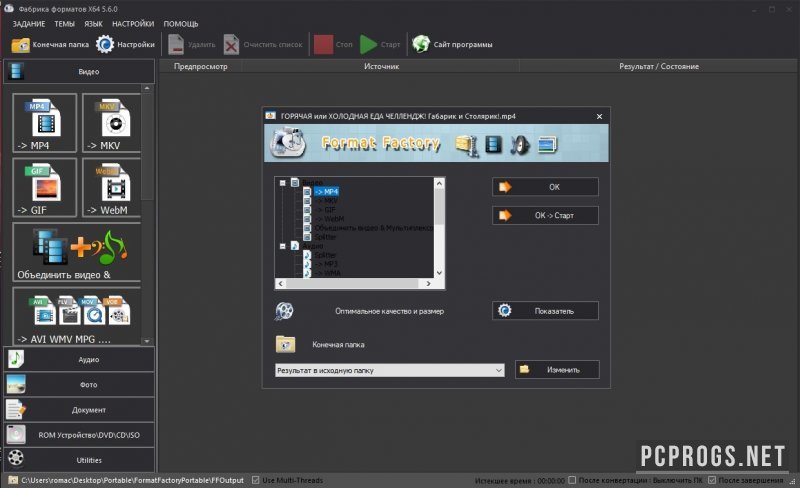Expand ROM Устройство\DVD\CD\ISO panel
The width and height of the screenshot is (800, 488).
tap(79, 435)
